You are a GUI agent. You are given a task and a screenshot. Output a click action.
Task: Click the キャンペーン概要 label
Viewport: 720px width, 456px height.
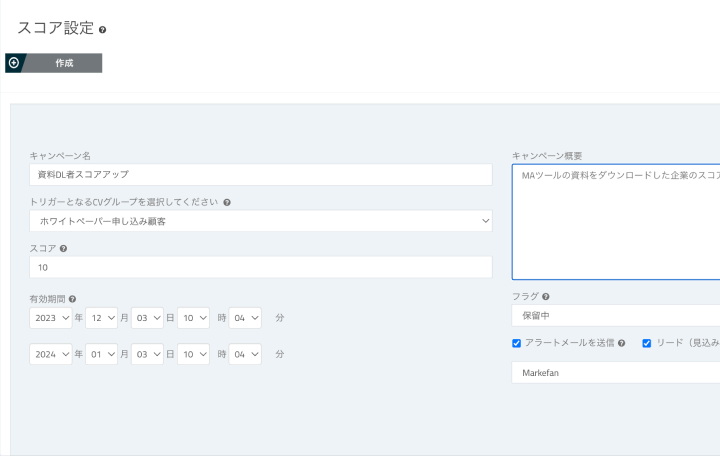point(547,156)
